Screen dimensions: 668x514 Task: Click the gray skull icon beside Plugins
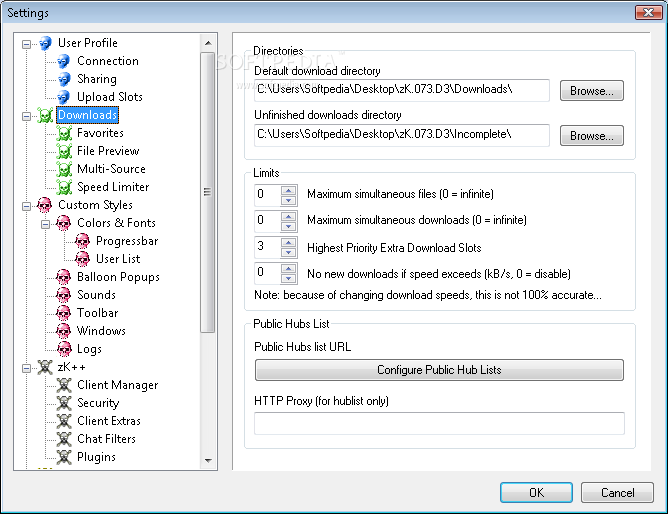pyautogui.click(x=64, y=457)
